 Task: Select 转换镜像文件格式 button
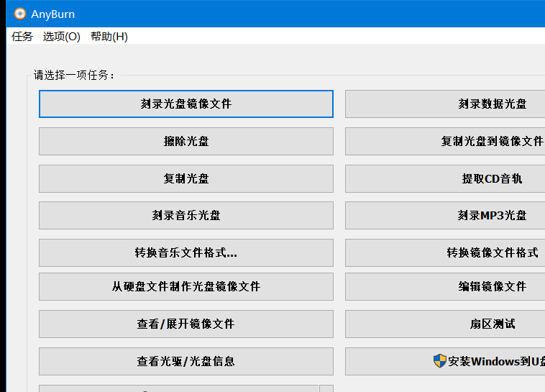[445, 253]
